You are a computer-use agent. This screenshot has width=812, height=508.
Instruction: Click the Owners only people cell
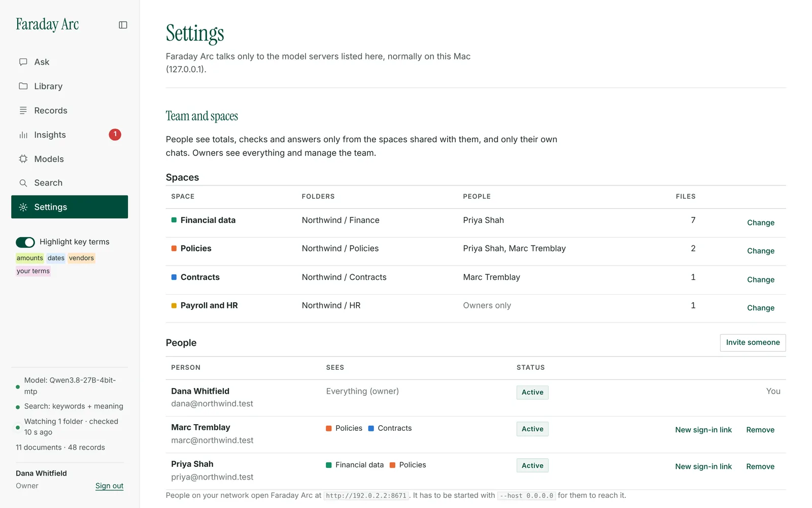(x=487, y=305)
